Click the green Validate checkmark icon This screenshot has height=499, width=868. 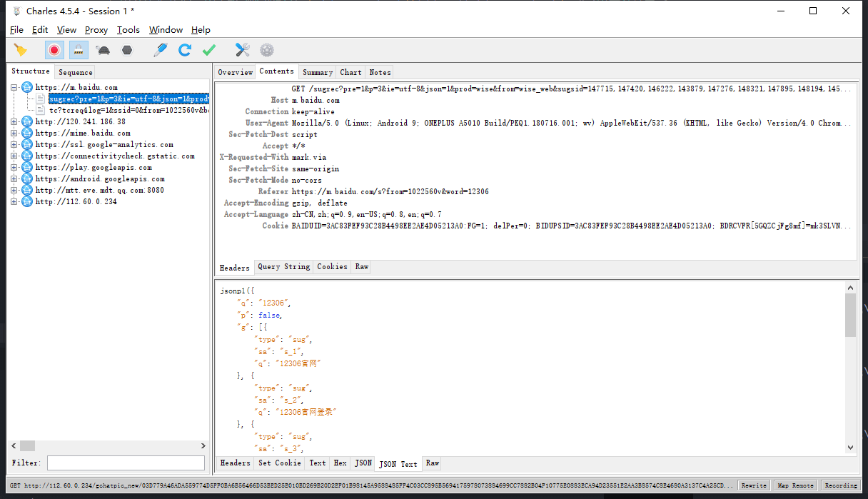coord(209,50)
